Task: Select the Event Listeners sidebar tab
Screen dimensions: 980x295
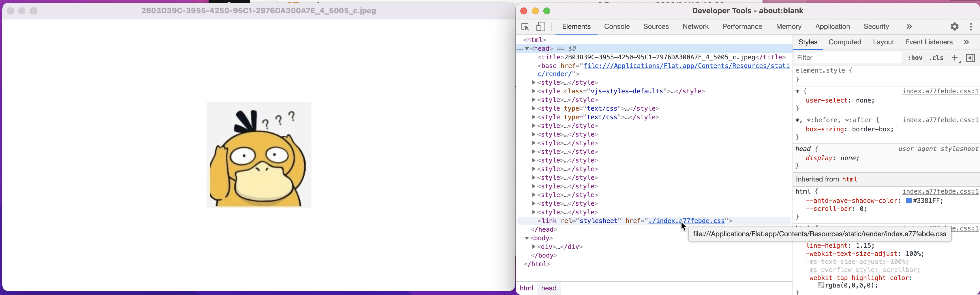Action: (929, 42)
